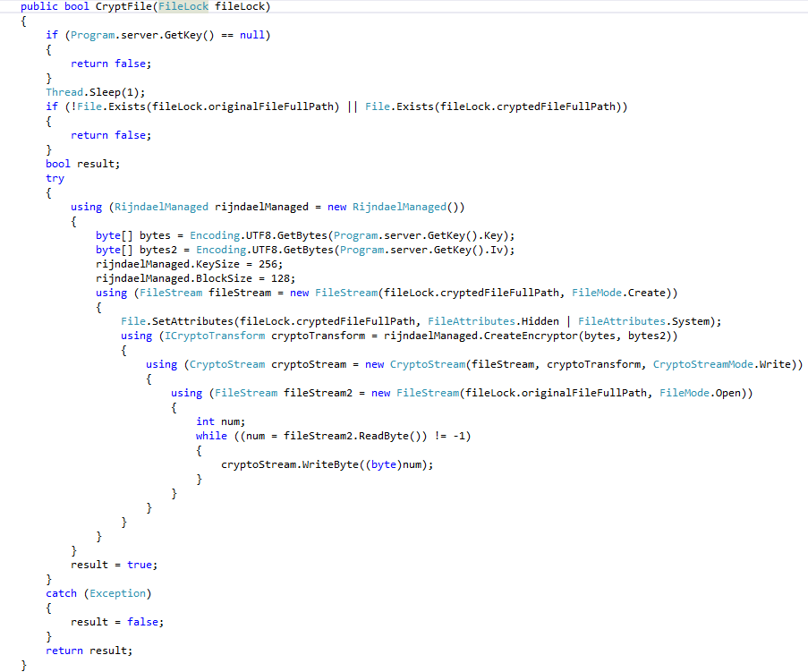Click the 'Iv' property after GetKey()

click(x=497, y=250)
